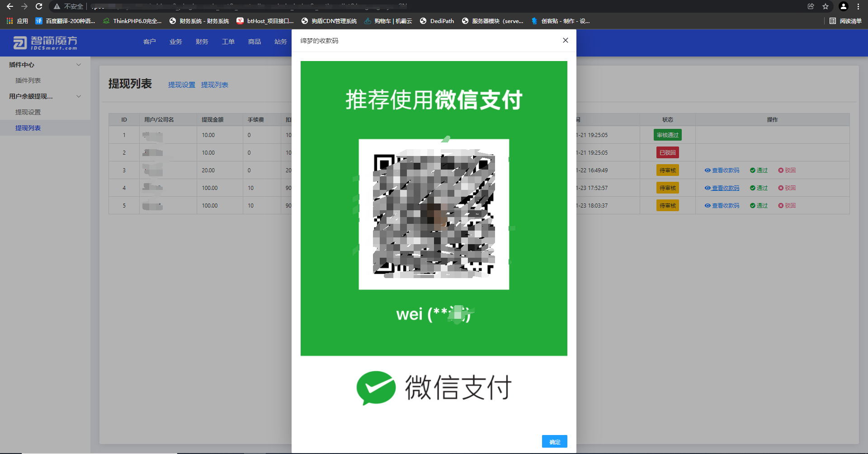
Task: Open the 财务 top menu
Action: pyautogui.click(x=202, y=42)
